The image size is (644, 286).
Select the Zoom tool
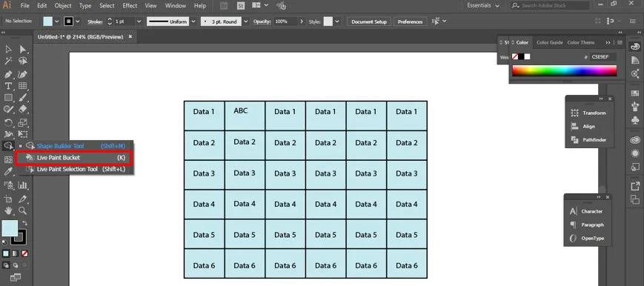coord(22,210)
